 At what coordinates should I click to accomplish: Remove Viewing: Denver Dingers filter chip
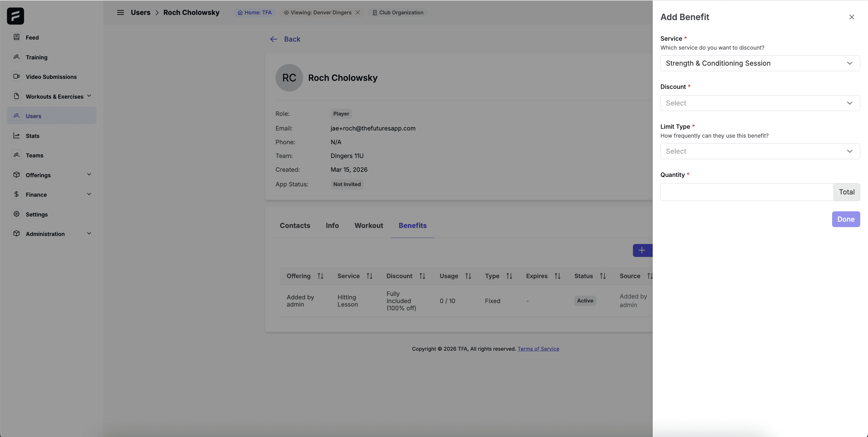pyautogui.click(x=358, y=12)
